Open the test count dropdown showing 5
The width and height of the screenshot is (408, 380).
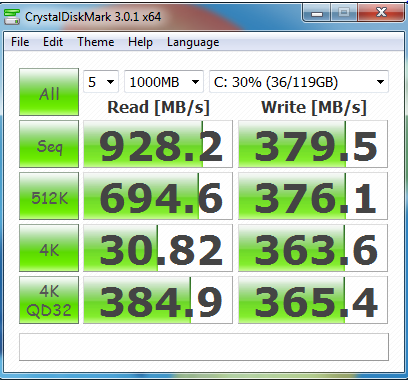101,82
